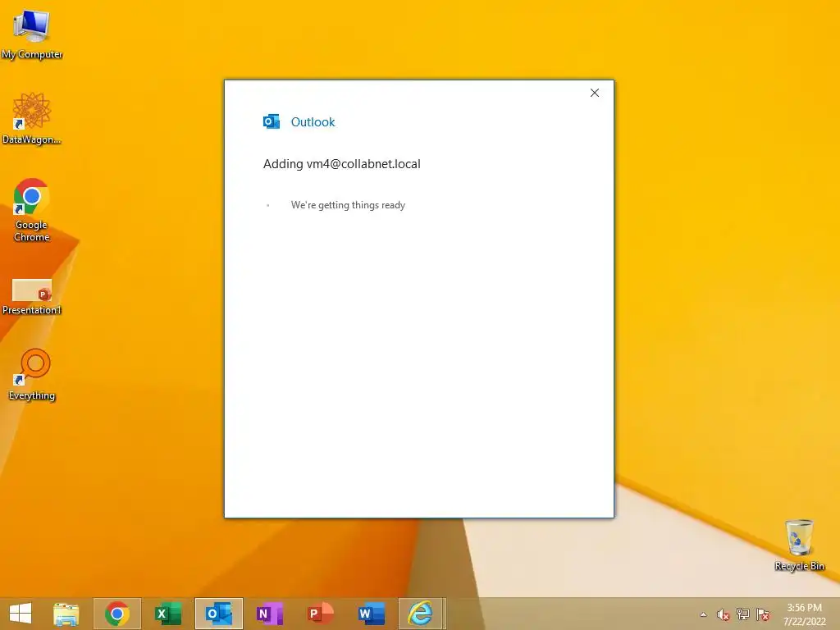Click the network tray icon
The image size is (840, 630).
pyautogui.click(x=743, y=614)
